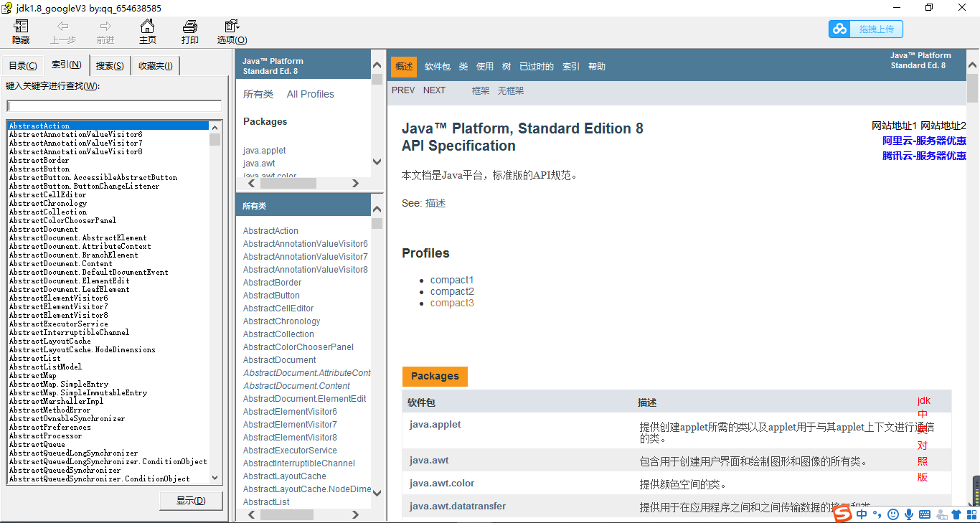Open the Sogou voice input microphone icon
980x523 pixels.
(909, 514)
